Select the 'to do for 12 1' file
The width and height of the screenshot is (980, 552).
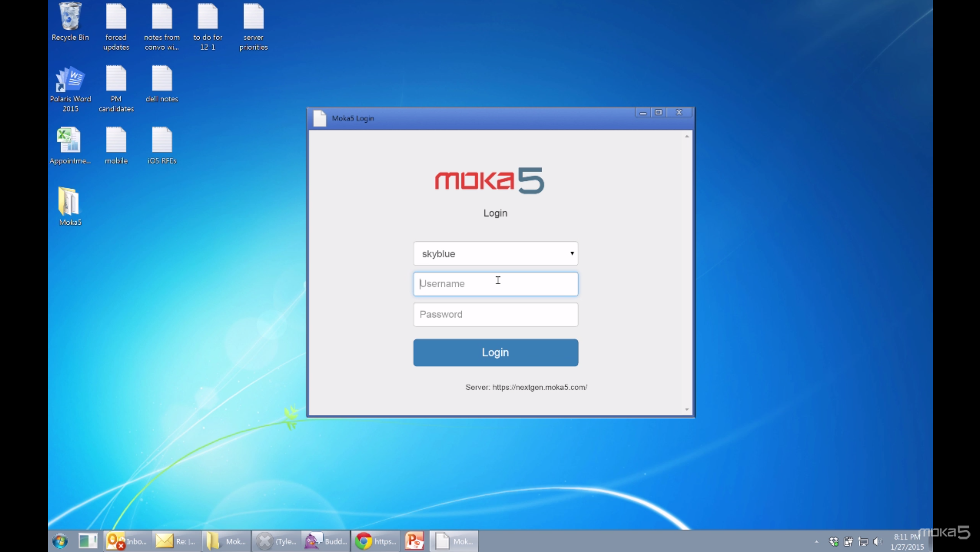208,27
